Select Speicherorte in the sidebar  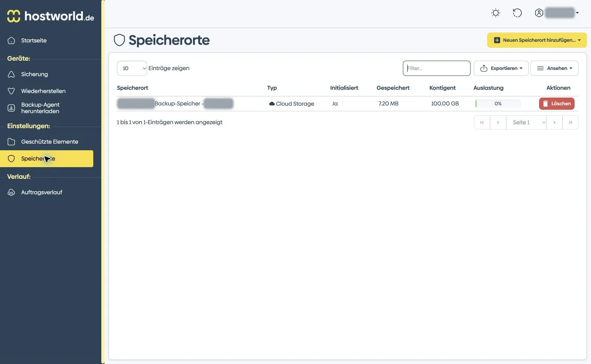pyautogui.click(x=47, y=159)
